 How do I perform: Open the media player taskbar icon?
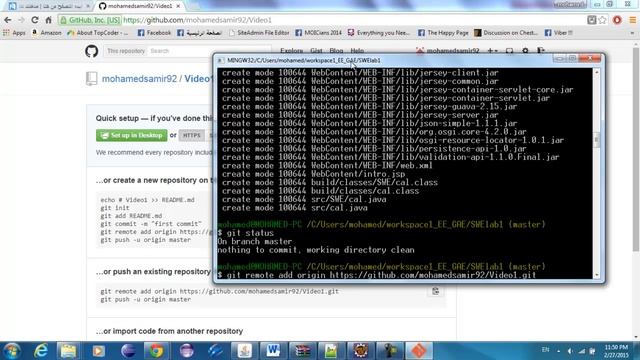pyautogui.click(x=98, y=351)
